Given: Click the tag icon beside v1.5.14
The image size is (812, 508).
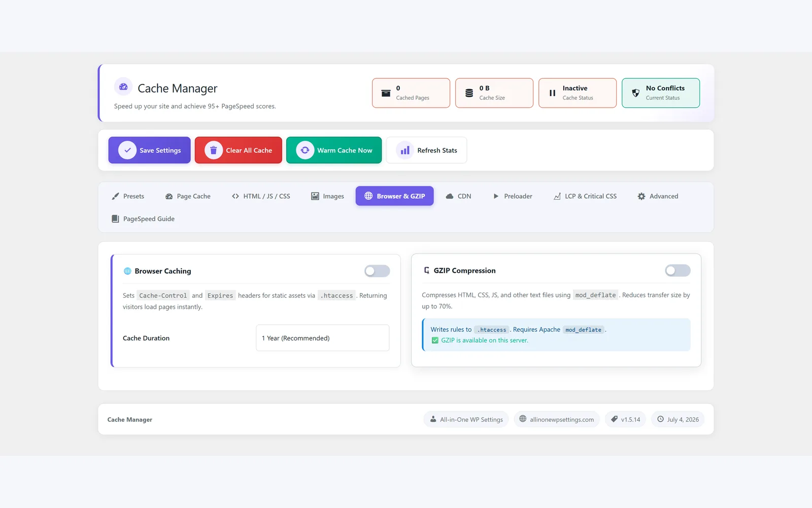Looking at the screenshot, I should point(614,419).
